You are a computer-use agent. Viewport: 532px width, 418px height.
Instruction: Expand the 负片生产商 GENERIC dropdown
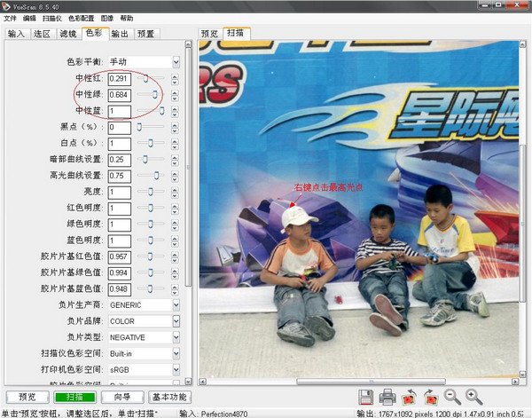coord(176,305)
